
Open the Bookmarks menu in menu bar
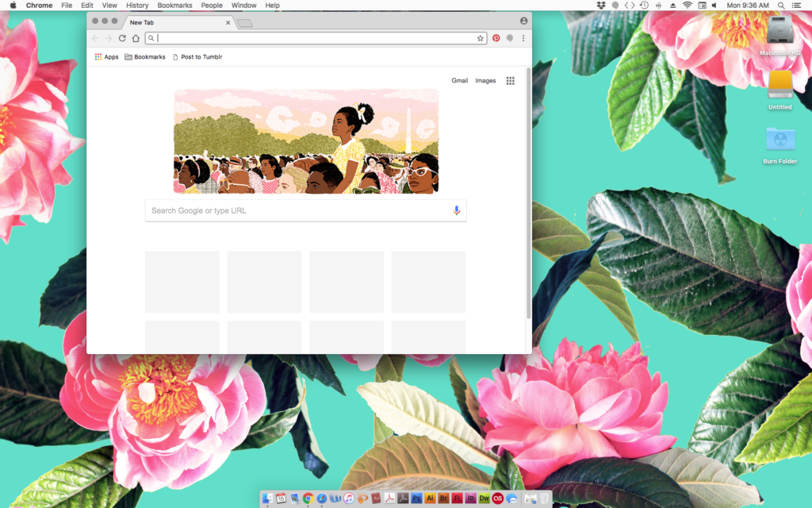(174, 6)
